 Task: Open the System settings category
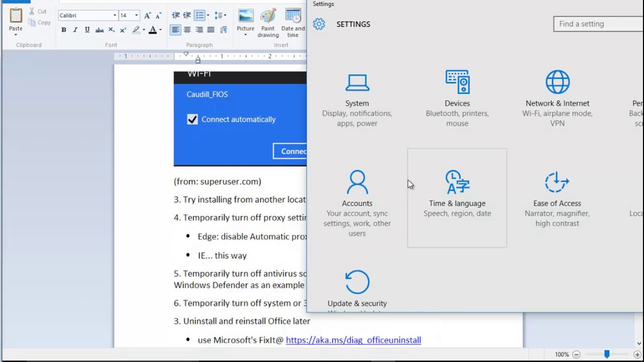(x=357, y=100)
